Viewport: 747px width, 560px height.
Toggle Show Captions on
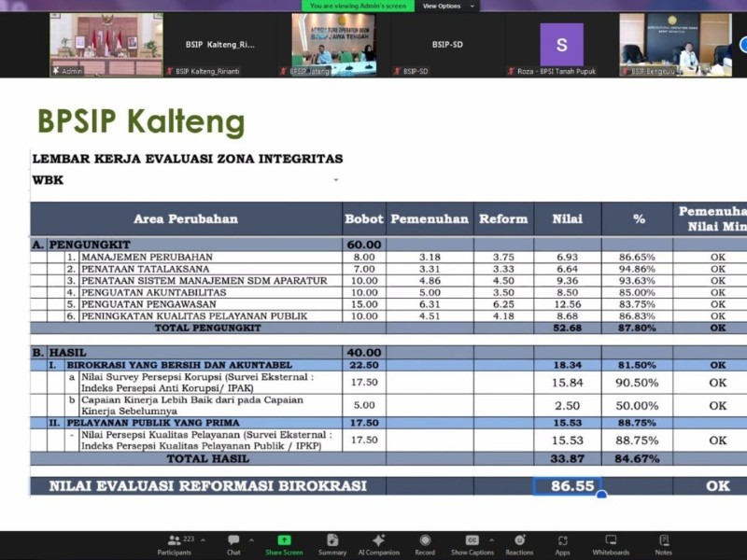[472, 542]
